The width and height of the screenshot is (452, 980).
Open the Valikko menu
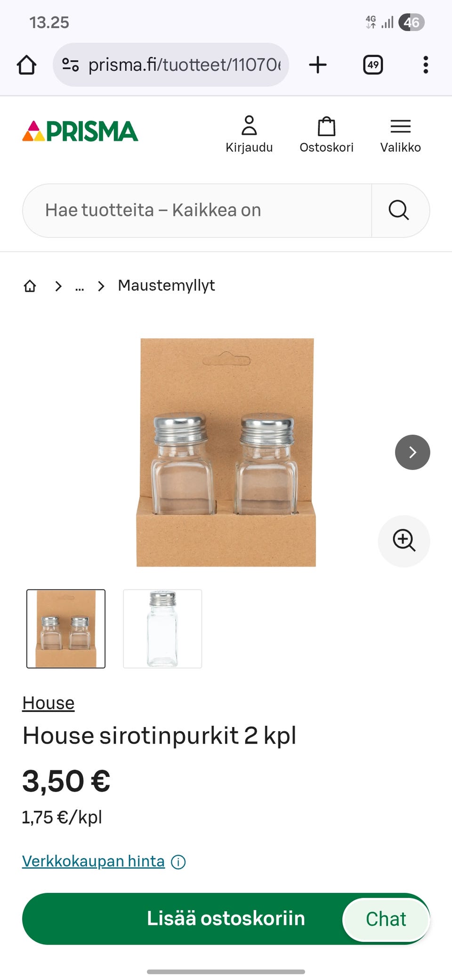click(x=401, y=134)
